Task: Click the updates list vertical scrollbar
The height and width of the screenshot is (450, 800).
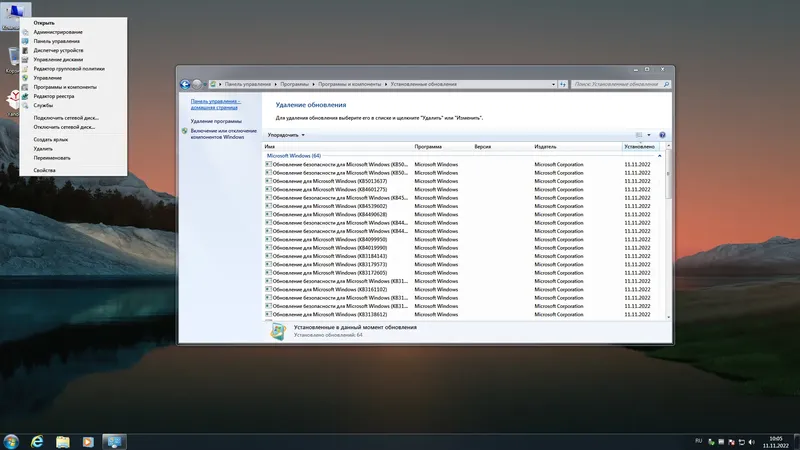Action: (x=668, y=232)
